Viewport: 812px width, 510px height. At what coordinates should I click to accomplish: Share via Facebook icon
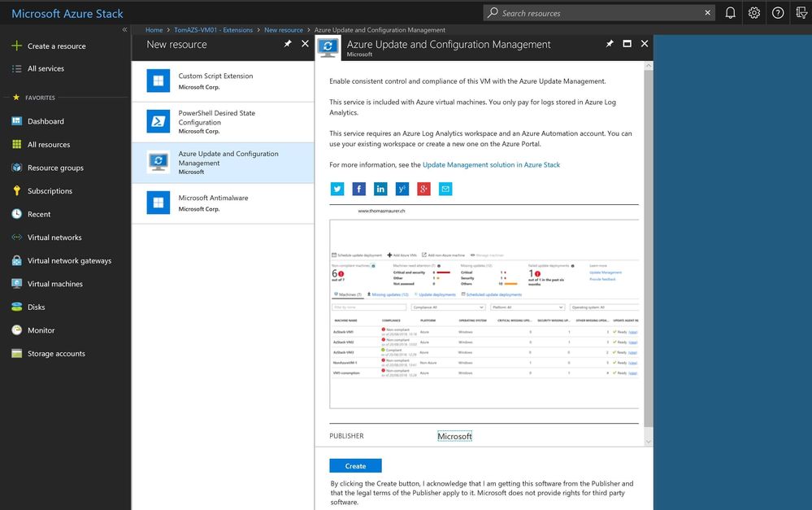tap(359, 189)
